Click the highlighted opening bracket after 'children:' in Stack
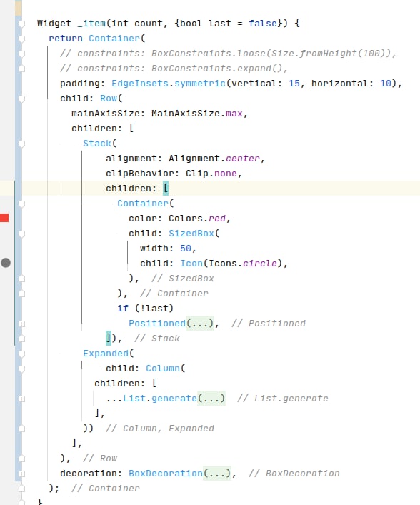The width and height of the screenshot is (420, 505). coord(166,188)
